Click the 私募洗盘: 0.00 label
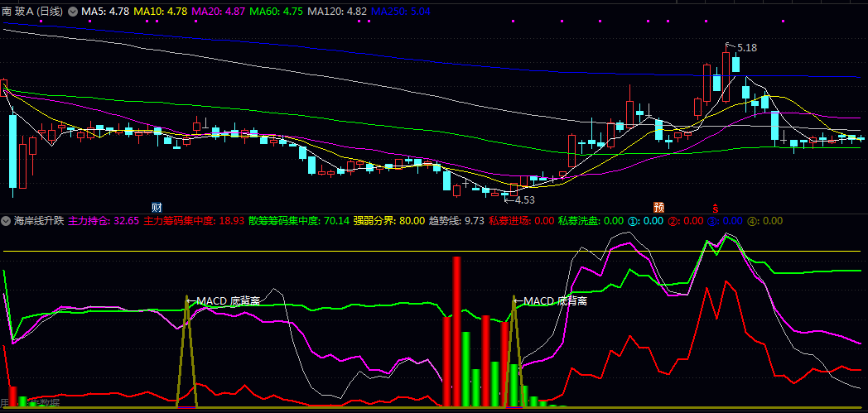 point(591,221)
